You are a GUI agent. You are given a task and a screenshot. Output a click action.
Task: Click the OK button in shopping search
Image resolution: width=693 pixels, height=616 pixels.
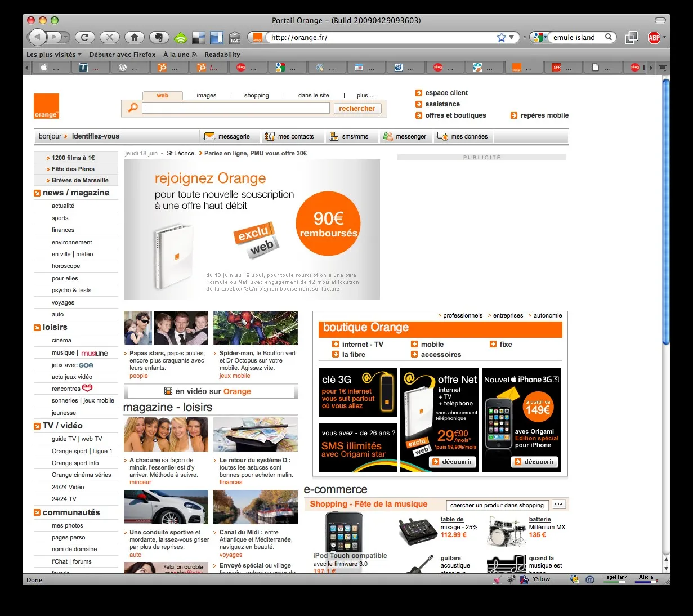(x=558, y=505)
